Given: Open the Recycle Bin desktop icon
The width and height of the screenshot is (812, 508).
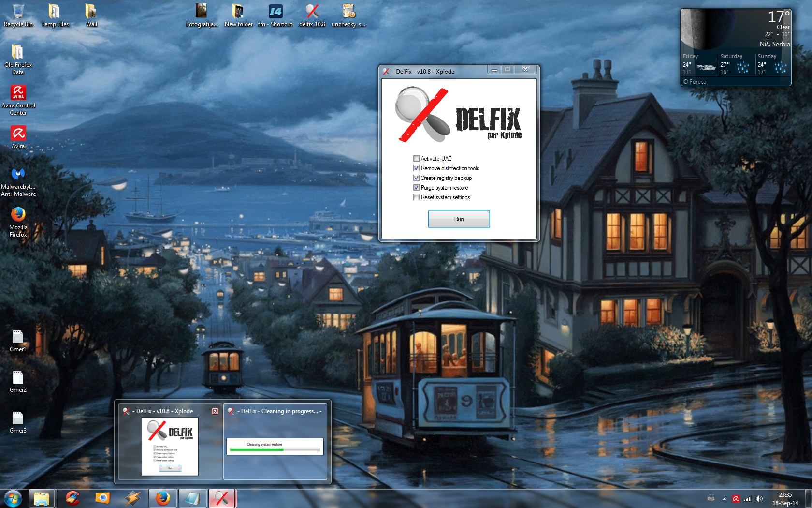Looking at the screenshot, I should pos(18,15).
